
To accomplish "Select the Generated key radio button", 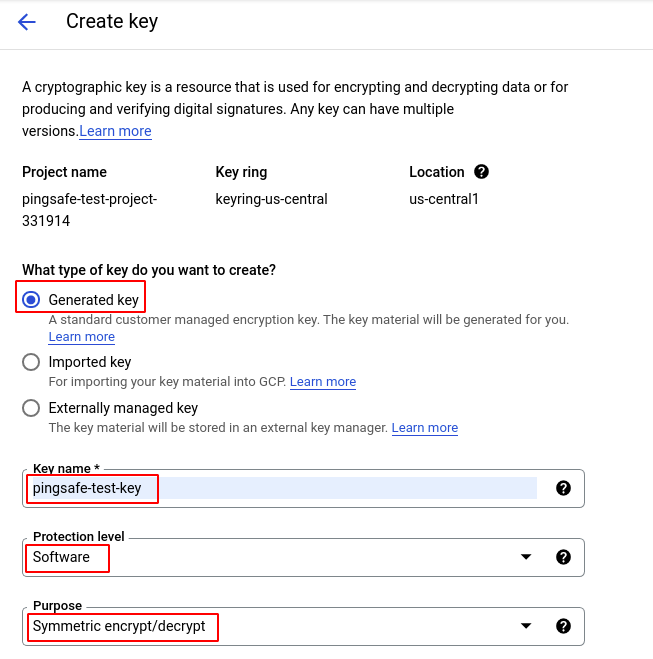I will (x=31, y=299).
